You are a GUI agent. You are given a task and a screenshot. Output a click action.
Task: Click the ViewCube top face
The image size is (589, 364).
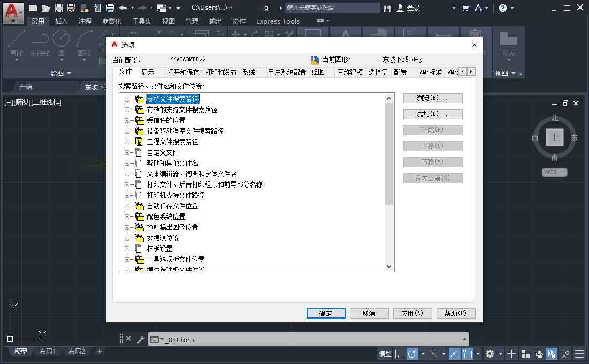point(554,137)
